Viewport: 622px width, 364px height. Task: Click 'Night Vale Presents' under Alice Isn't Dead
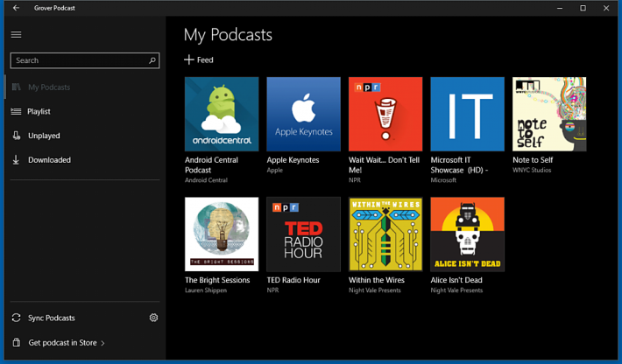click(x=456, y=290)
